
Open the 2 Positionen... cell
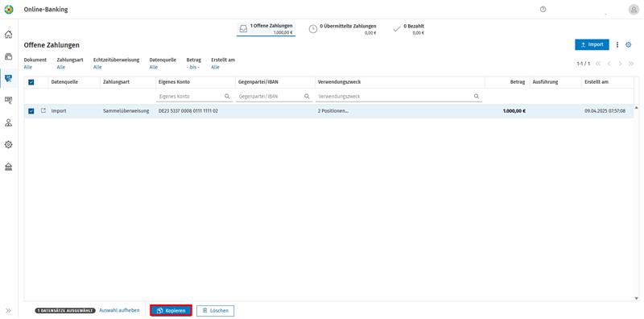pos(333,111)
